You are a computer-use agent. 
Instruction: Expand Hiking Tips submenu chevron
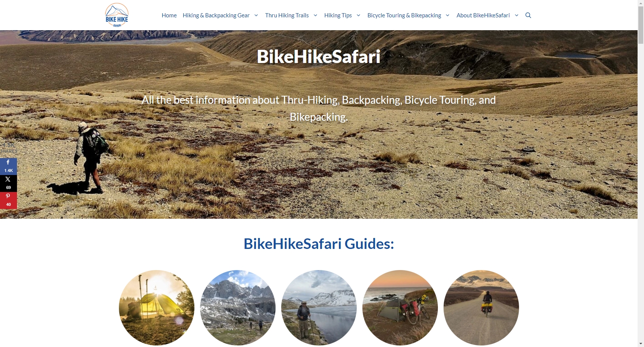358,15
